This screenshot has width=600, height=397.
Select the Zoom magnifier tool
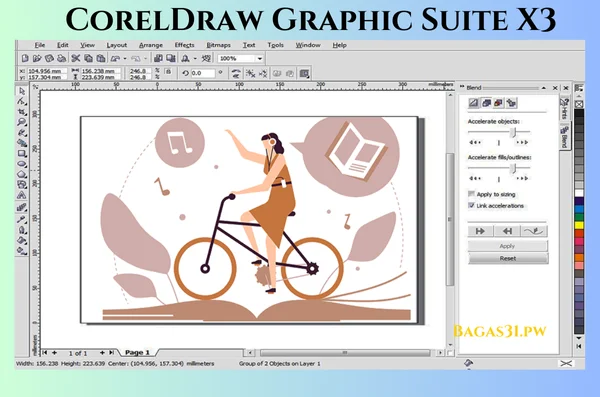tap(22, 122)
